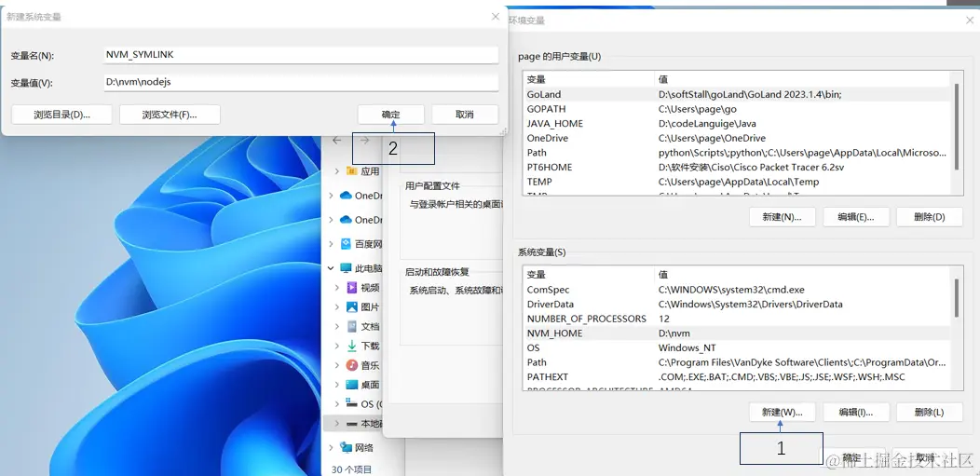The image size is (980, 476).
Task: Click 删除(L) under system variables
Action: click(930, 413)
